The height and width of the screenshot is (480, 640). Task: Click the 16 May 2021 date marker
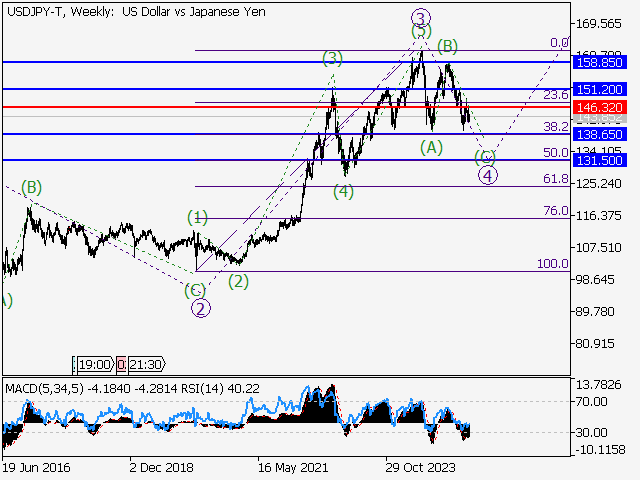(291, 467)
